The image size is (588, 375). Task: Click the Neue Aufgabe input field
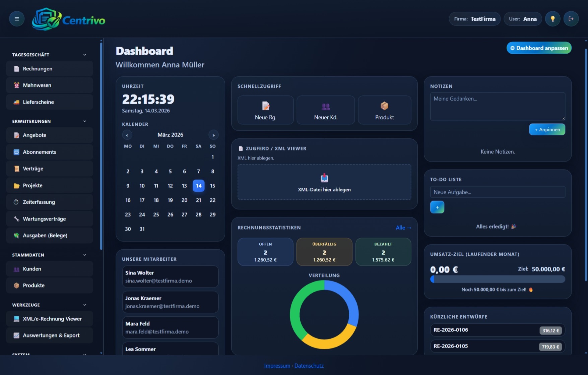point(497,192)
